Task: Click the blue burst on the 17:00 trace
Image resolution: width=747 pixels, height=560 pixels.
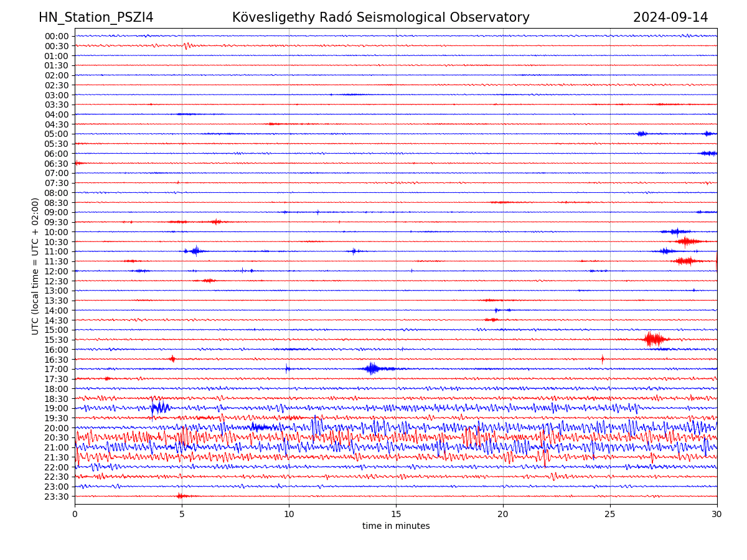Action: click(x=372, y=368)
